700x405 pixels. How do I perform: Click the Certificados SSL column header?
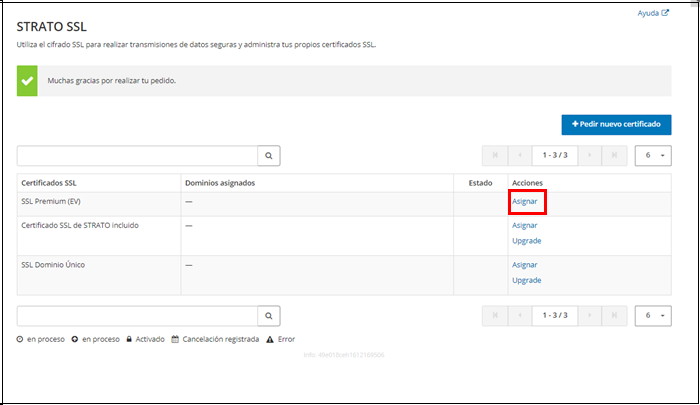(49, 183)
